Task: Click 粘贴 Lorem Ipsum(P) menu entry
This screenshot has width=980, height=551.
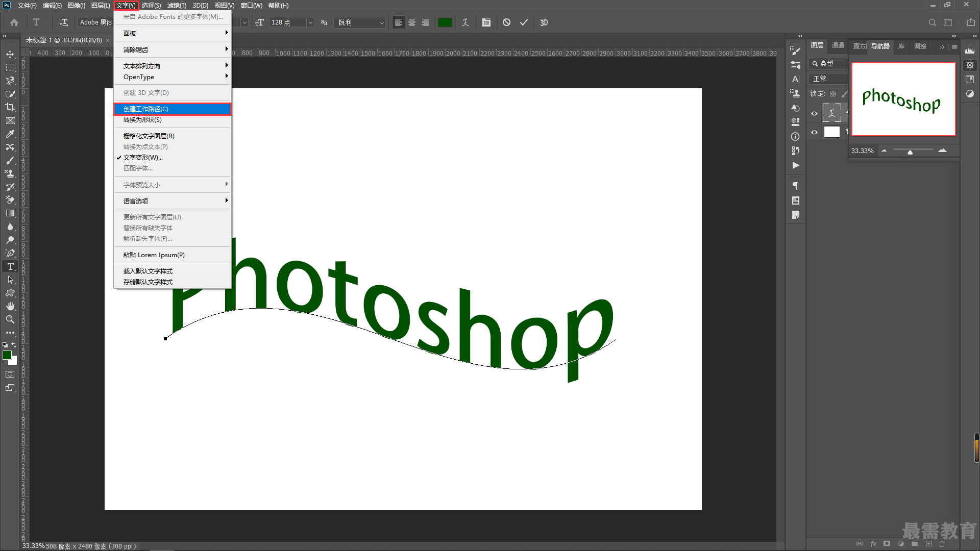Action: point(173,255)
